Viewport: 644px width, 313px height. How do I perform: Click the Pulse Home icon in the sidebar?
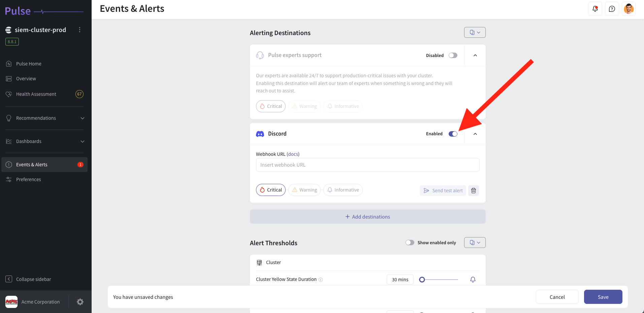click(8, 63)
